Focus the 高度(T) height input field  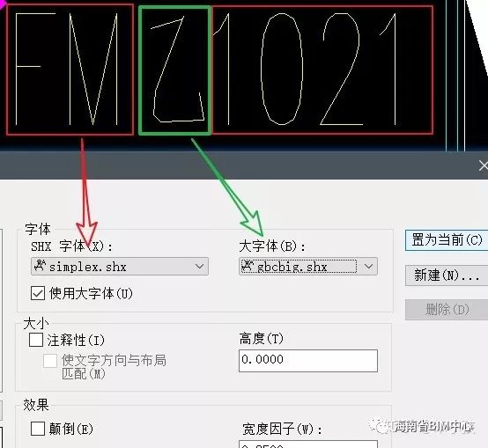308,361
